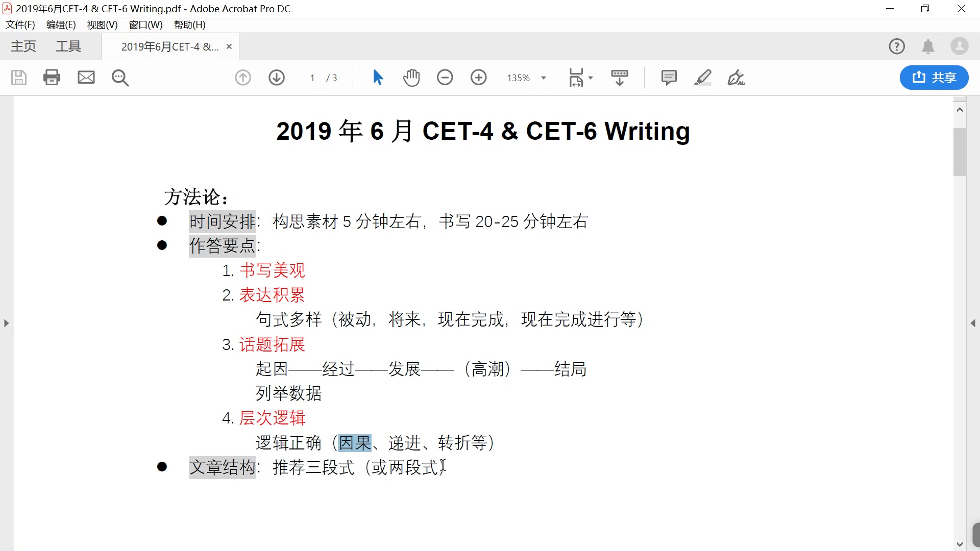Click the red heading 话题拓展

[x=272, y=344]
